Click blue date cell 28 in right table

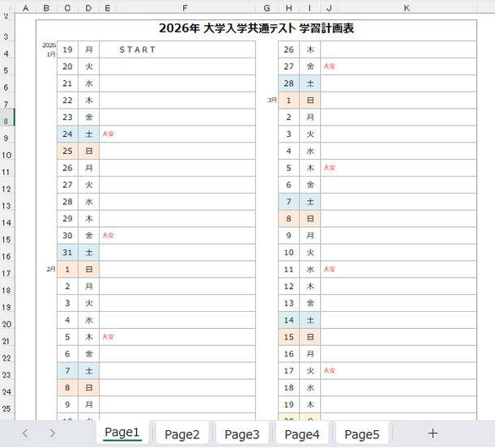point(288,83)
